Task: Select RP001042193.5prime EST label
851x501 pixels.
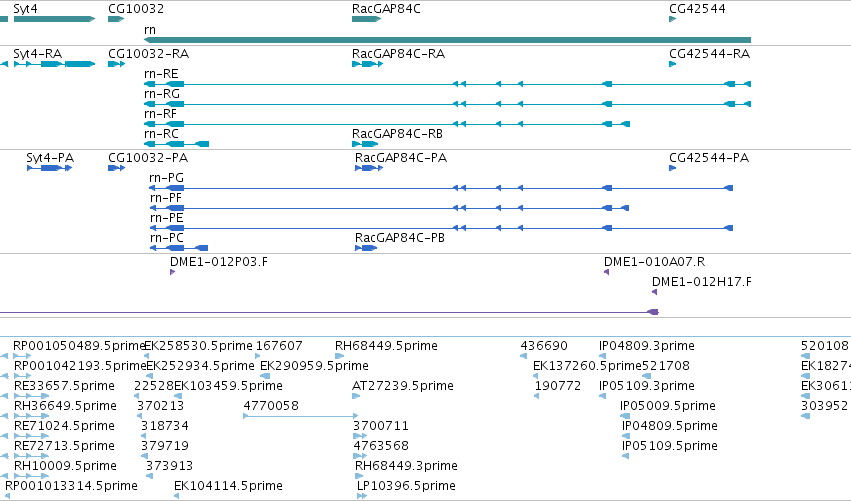Action: pos(80,366)
